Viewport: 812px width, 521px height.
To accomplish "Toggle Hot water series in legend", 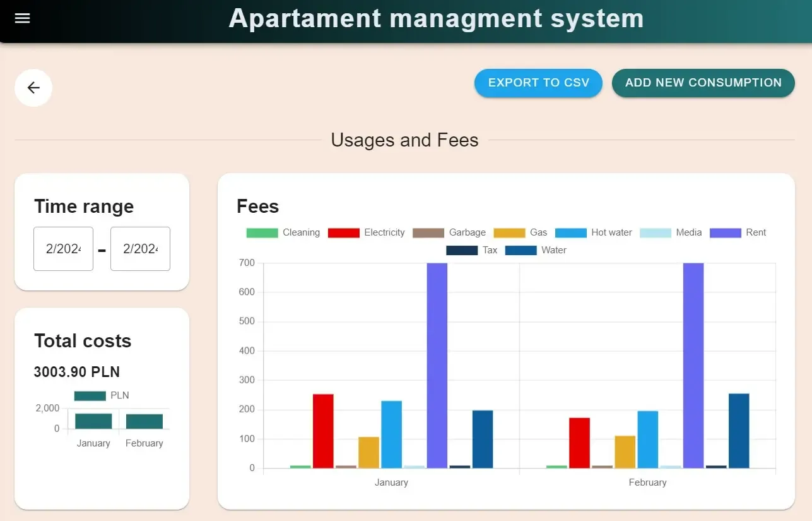I will tap(593, 232).
